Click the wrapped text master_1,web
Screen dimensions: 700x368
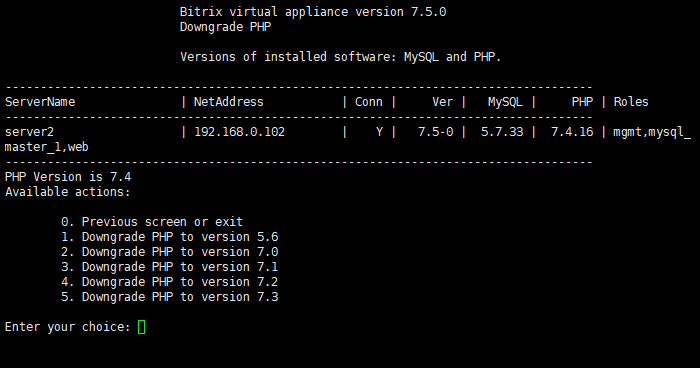click(x=46, y=147)
